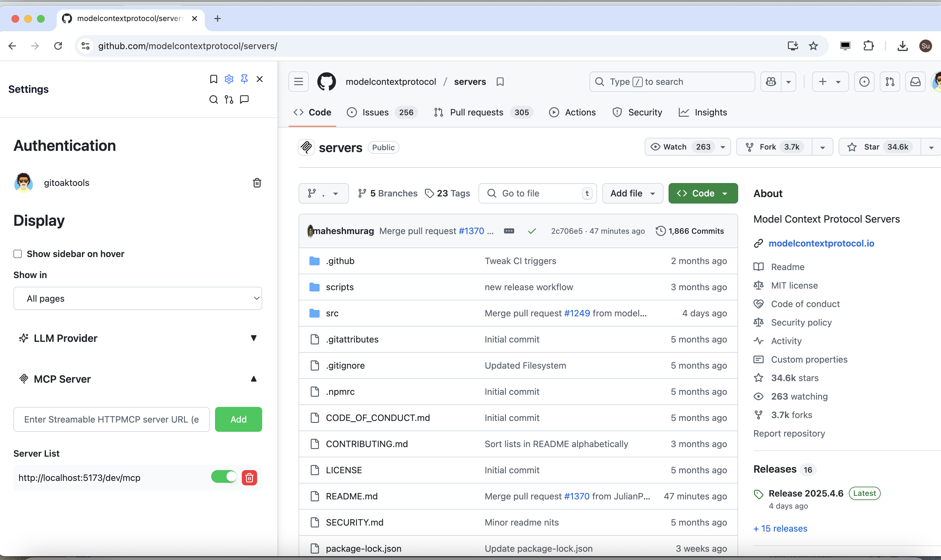Open the modelcontextprotocol.io link
This screenshot has height=560, width=941.
[821, 243]
